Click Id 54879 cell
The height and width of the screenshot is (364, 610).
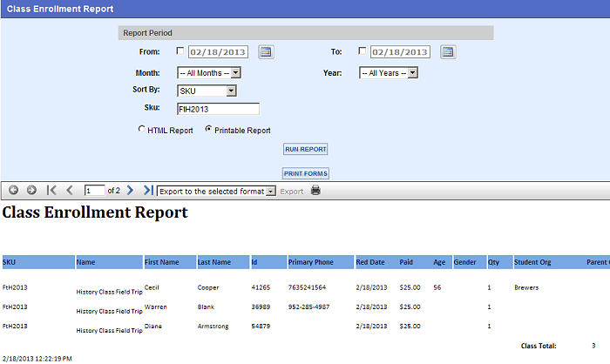261,327
